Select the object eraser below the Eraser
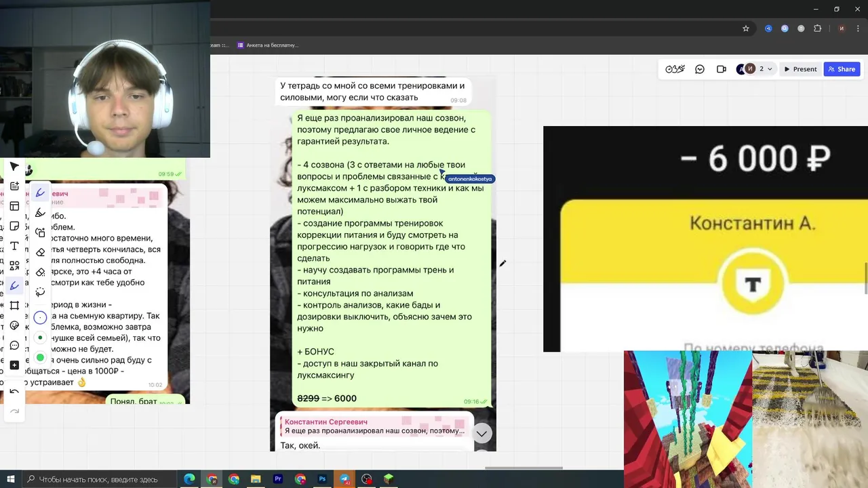The height and width of the screenshot is (488, 868). click(40, 272)
